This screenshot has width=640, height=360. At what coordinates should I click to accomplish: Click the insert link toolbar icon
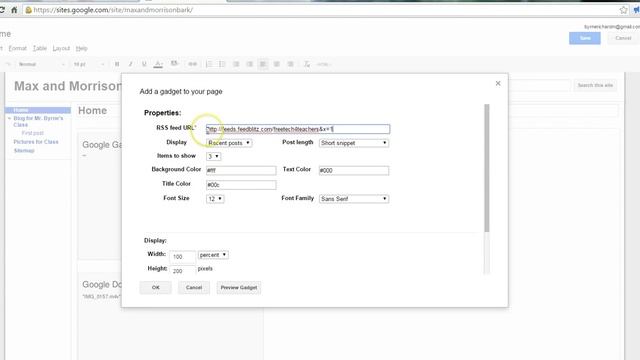coord(192,64)
